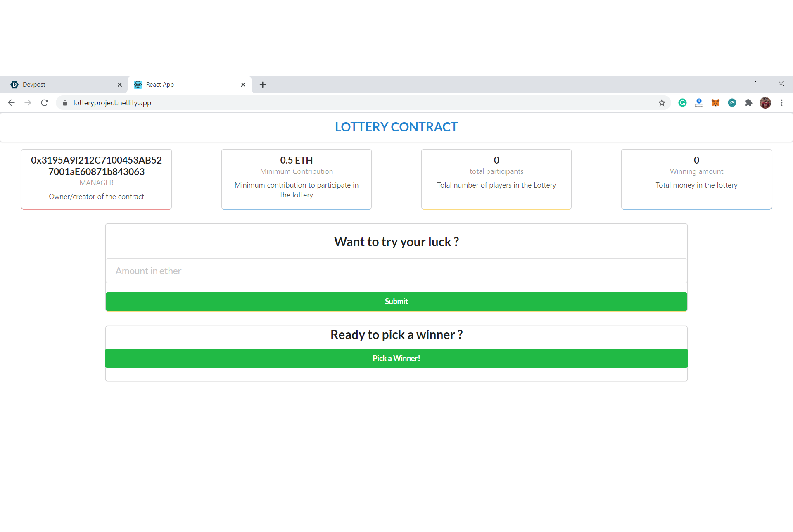This screenshot has height=532, width=793.
Task: Open a new browser tab
Action: tap(263, 85)
